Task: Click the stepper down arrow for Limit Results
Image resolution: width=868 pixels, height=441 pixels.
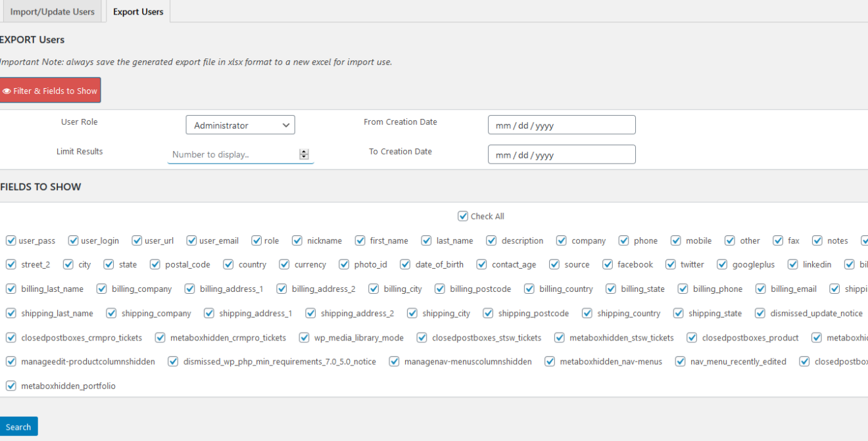Action: 304,157
